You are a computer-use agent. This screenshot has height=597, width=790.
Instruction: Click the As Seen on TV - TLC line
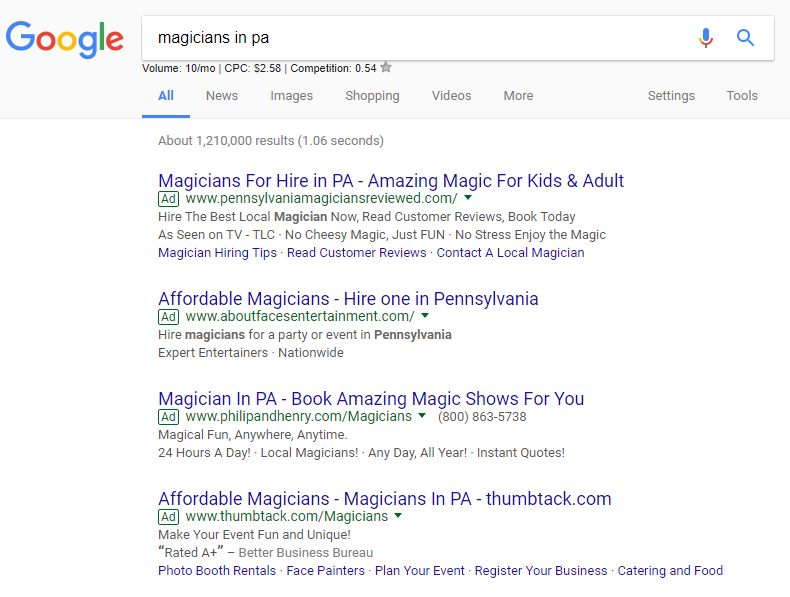click(382, 235)
